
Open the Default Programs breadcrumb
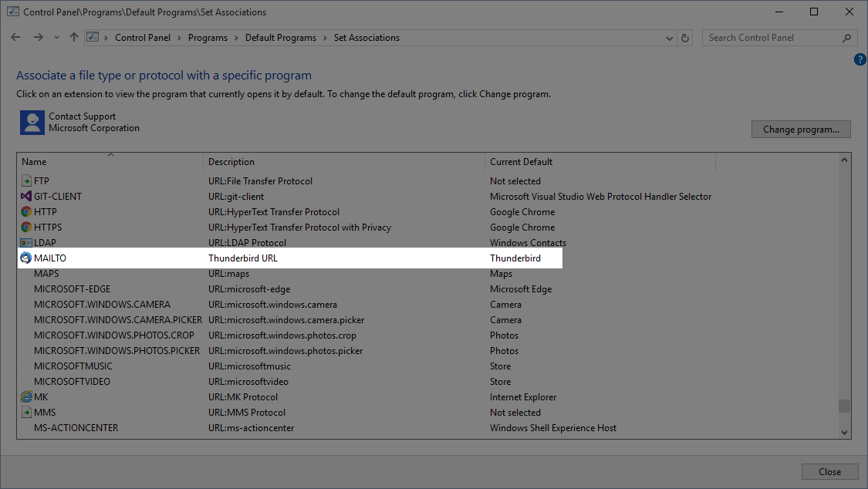click(281, 38)
